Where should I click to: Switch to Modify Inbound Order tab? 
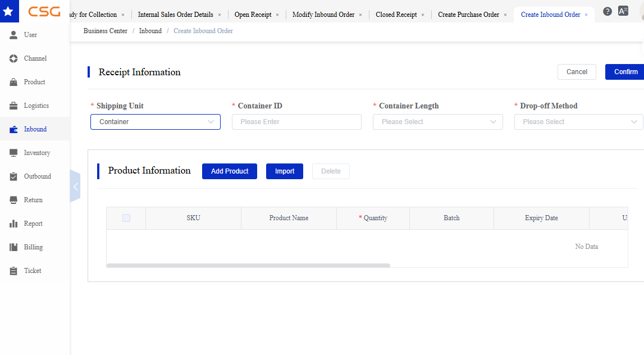coord(323,15)
